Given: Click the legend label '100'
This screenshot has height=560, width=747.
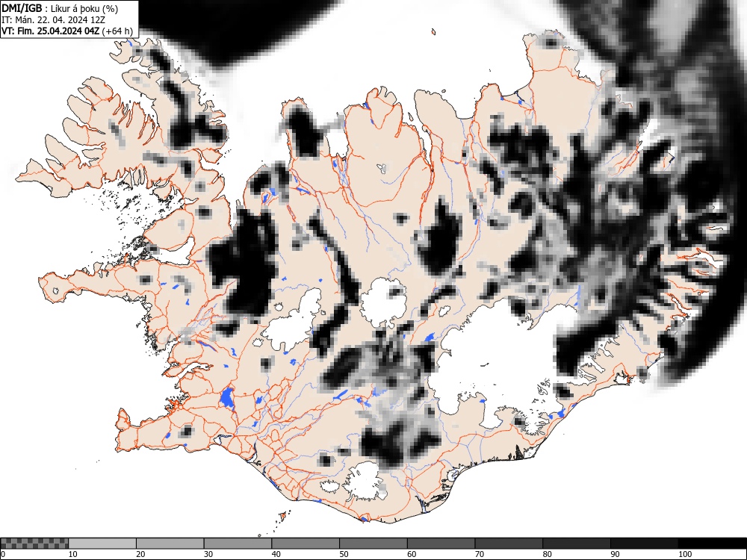Looking at the screenshot, I should (684, 554).
